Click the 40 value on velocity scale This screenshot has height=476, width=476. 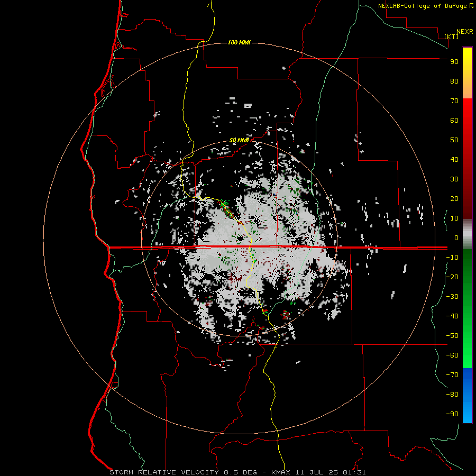454,159
